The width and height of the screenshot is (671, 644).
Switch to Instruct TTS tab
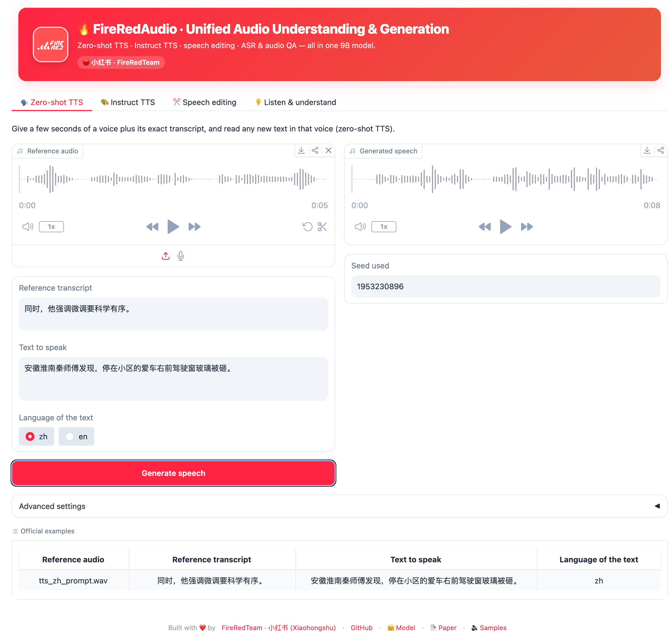[128, 102]
